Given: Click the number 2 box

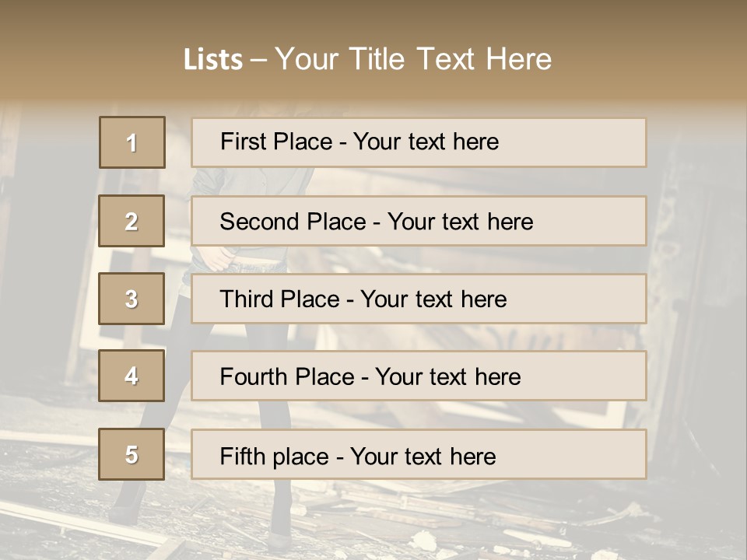Looking at the screenshot, I should 132,221.
